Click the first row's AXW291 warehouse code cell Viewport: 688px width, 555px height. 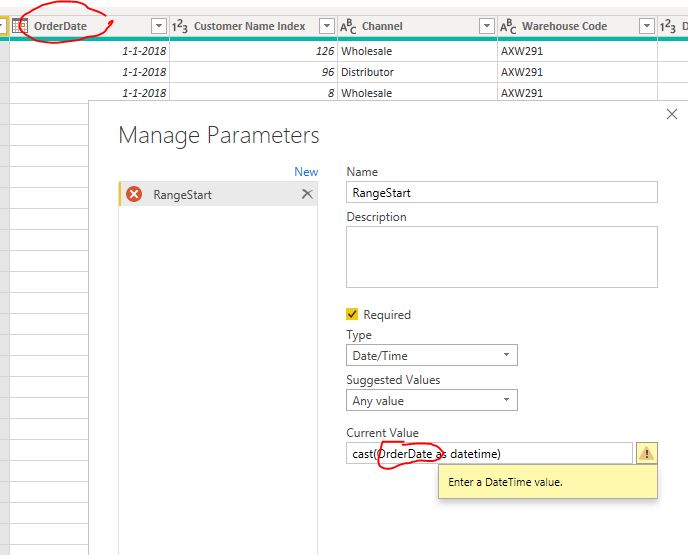(x=577, y=51)
